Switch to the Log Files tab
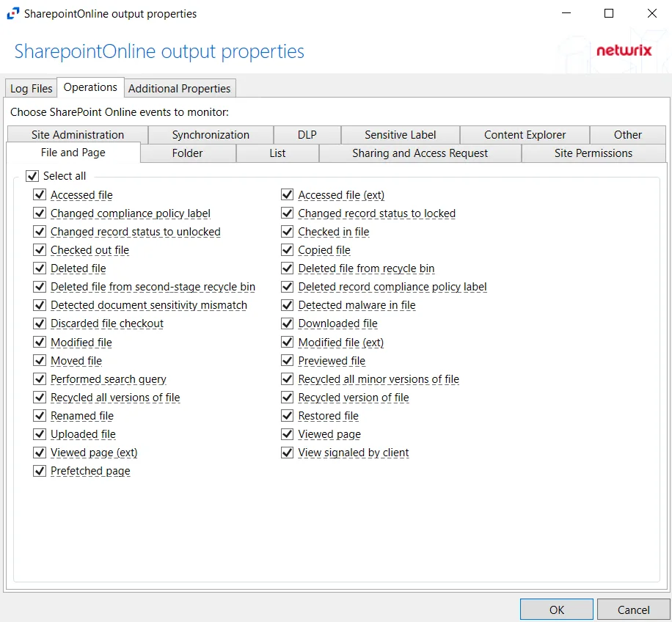The image size is (672, 622). tap(31, 88)
